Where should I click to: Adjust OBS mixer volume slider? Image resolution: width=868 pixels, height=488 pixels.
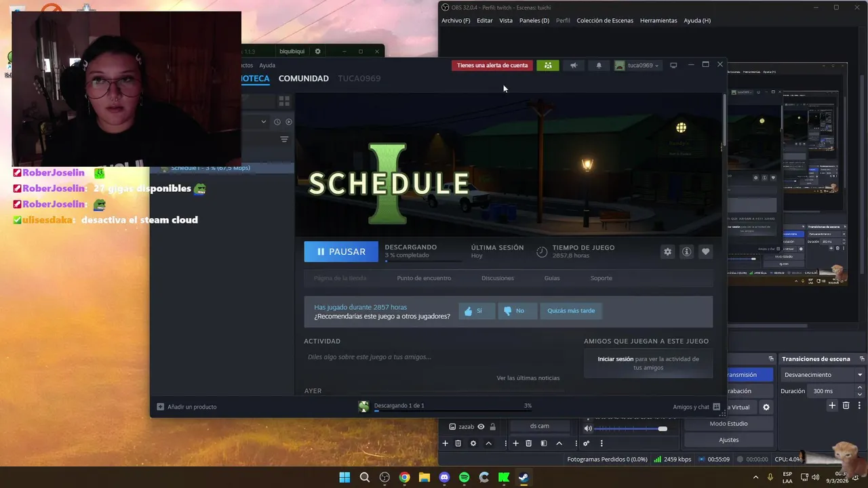click(663, 428)
